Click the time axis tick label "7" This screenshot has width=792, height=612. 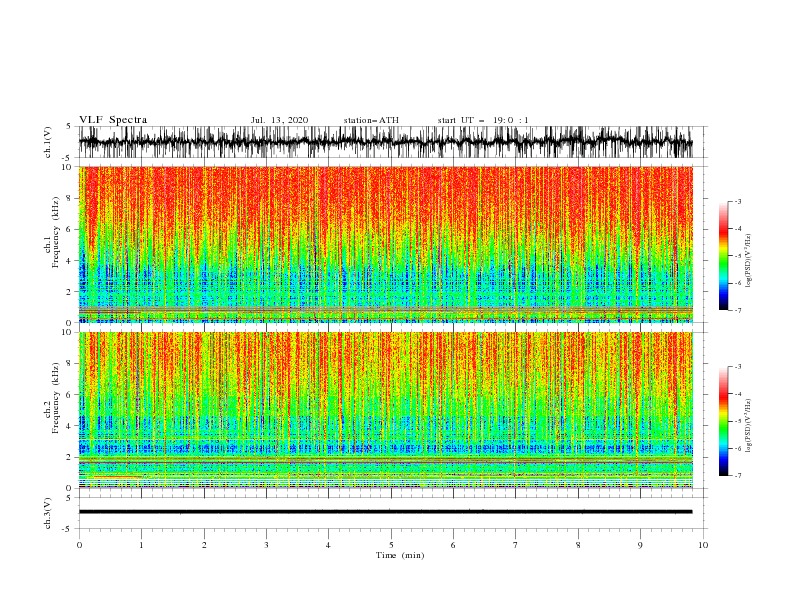(516, 545)
